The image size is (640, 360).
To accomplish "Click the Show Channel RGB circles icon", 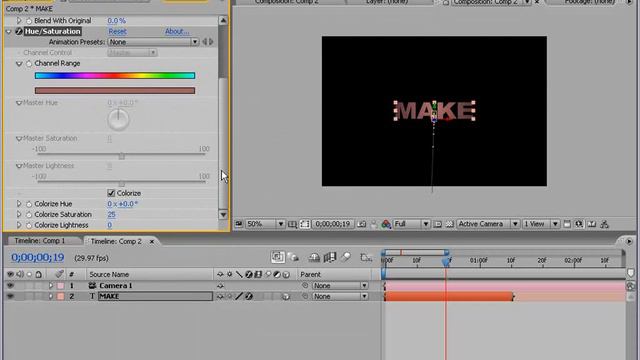I will (x=386, y=224).
